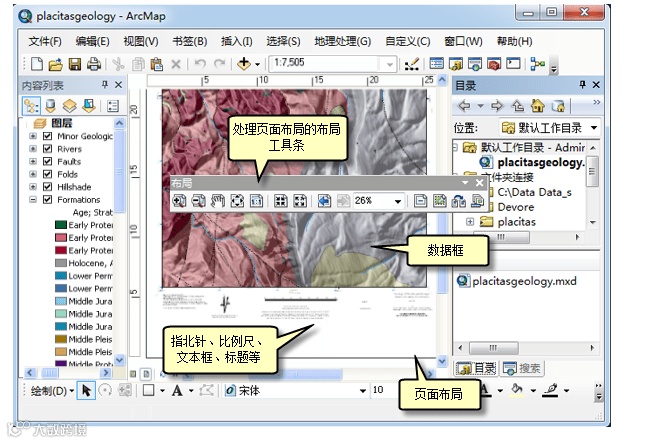656x443 pixels.
Task: Open an existing map file
Action: (x=55, y=64)
